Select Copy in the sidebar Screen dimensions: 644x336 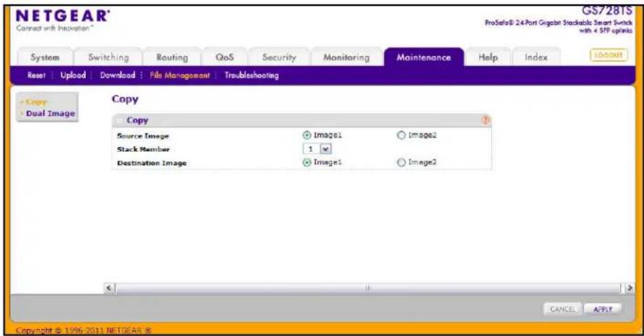click(x=36, y=102)
